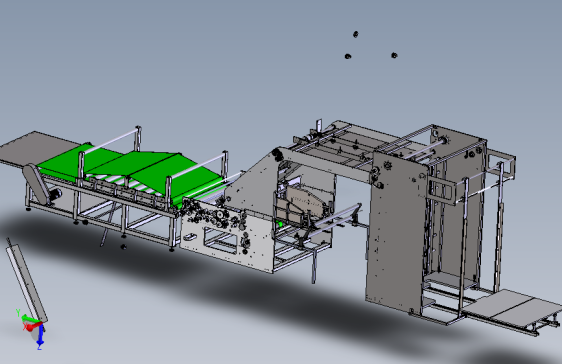Select the gray infeed table at the conveyor's left end
Image resolution: width=562 pixels, height=364 pixels.
click(38, 149)
